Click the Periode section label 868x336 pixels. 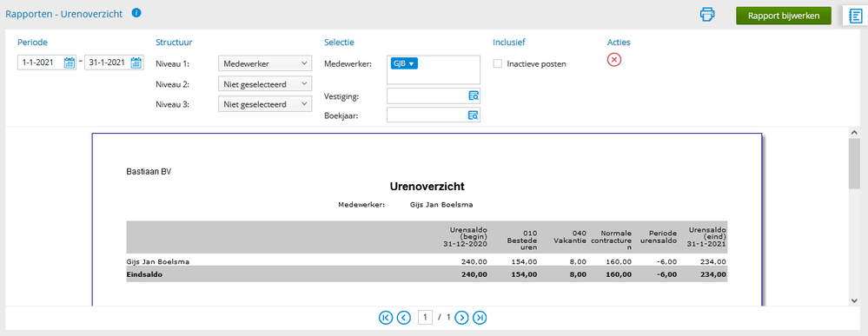click(32, 42)
